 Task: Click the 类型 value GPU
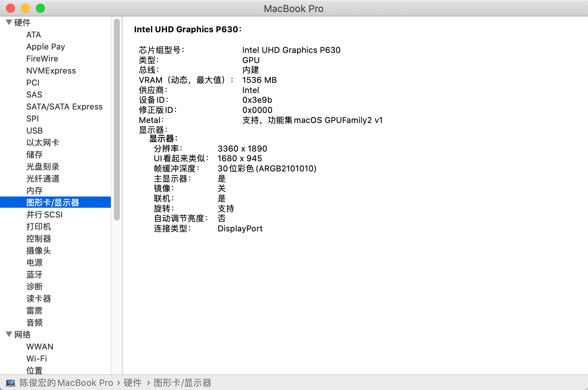251,60
